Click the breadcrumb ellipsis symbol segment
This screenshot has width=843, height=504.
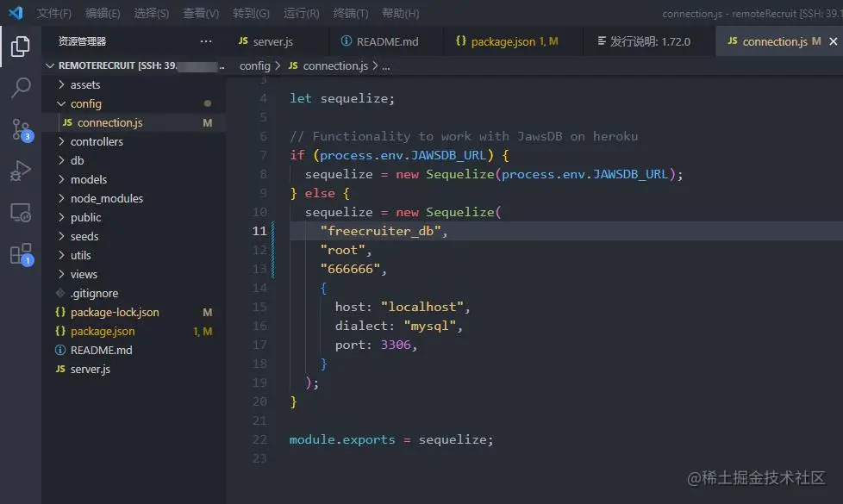(x=386, y=66)
